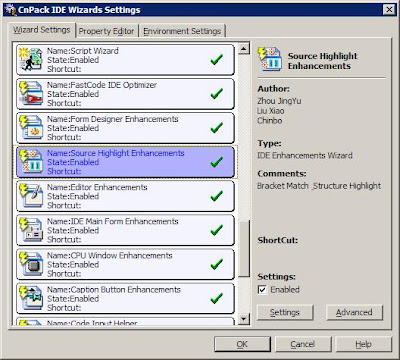Image resolution: width=400 pixels, height=360 pixels.
Task: Click the CnPack title bar icon
Action: point(9,9)
